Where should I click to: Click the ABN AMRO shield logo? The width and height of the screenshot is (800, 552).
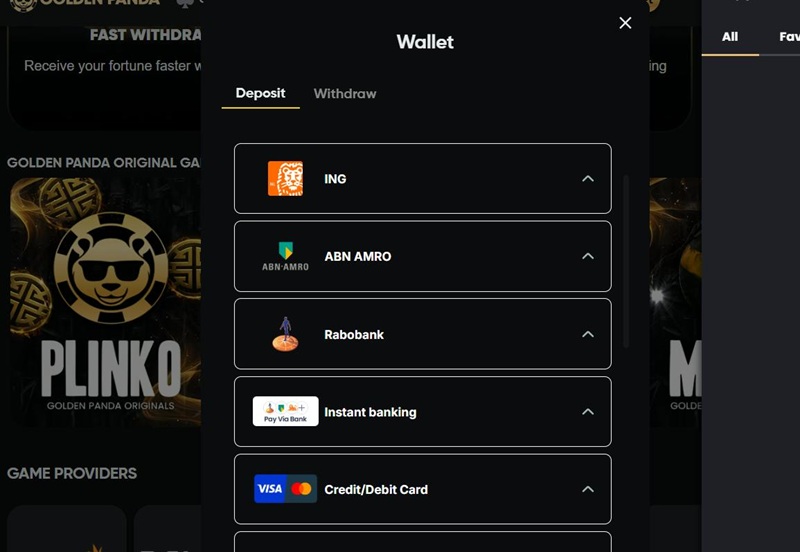click(285, 256)
